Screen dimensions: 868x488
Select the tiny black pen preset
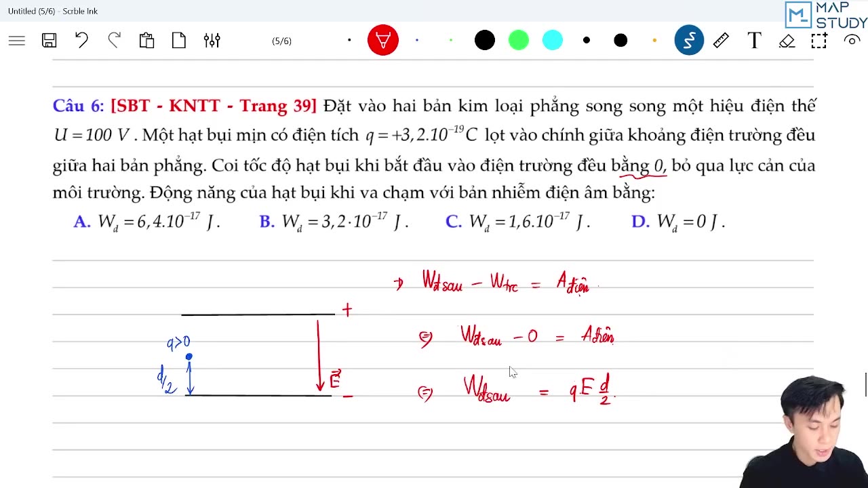(349, 41)
